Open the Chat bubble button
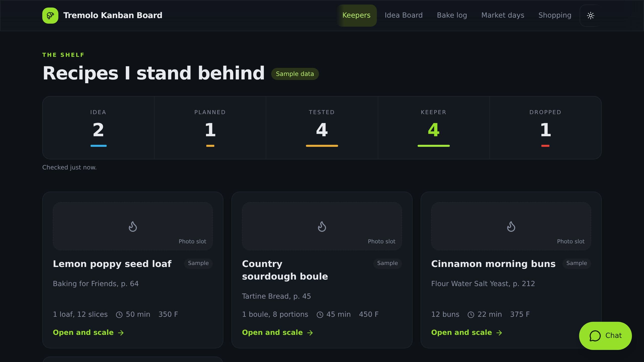Image resolution: width=644 pixels, height=362 pixels. tap(605, 336)
